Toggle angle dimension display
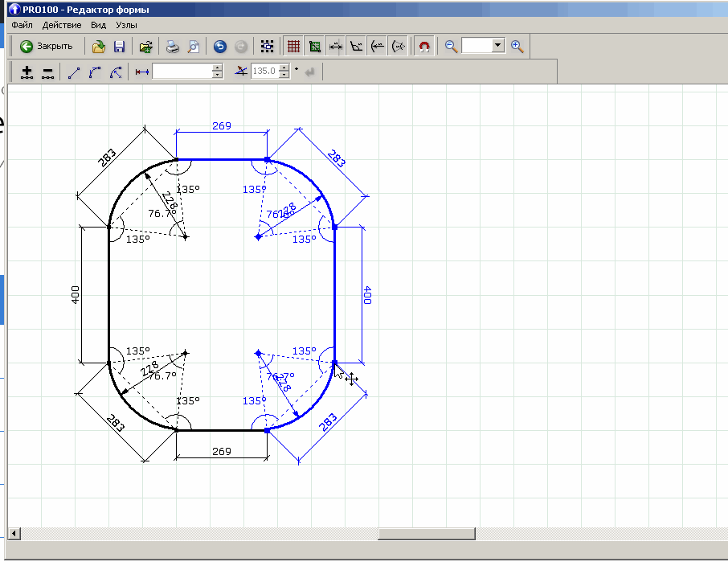 [x=356, y=47]
